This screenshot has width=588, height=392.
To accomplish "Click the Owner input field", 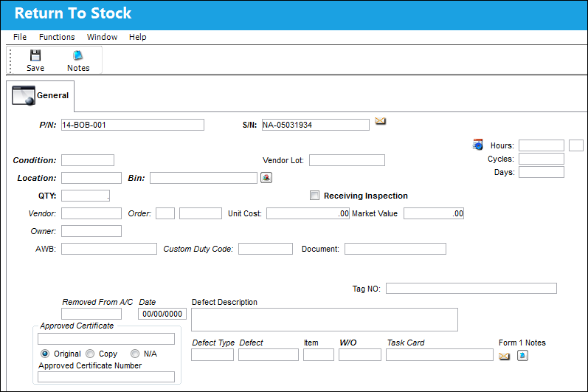I will coord(91,231).
